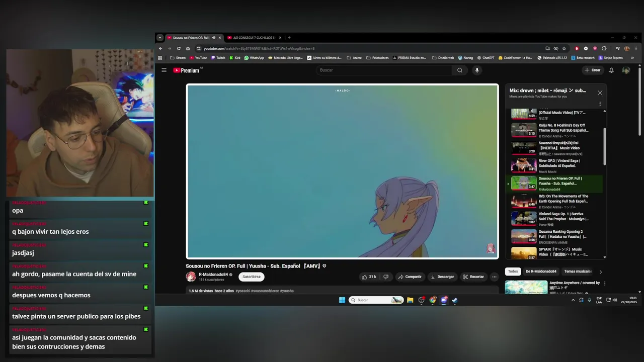644x362 pixels.
Task: Show more bookmarks with the overflow chevron
Action: point(632,58)
